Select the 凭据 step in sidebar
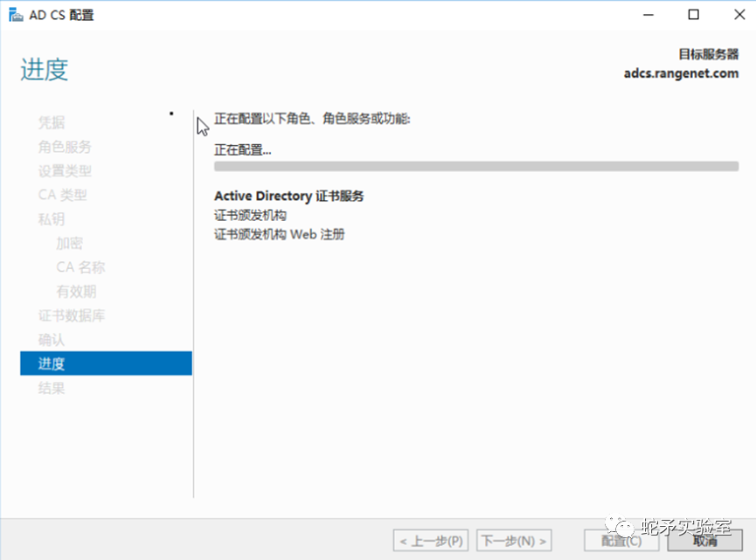 (52, 122)
